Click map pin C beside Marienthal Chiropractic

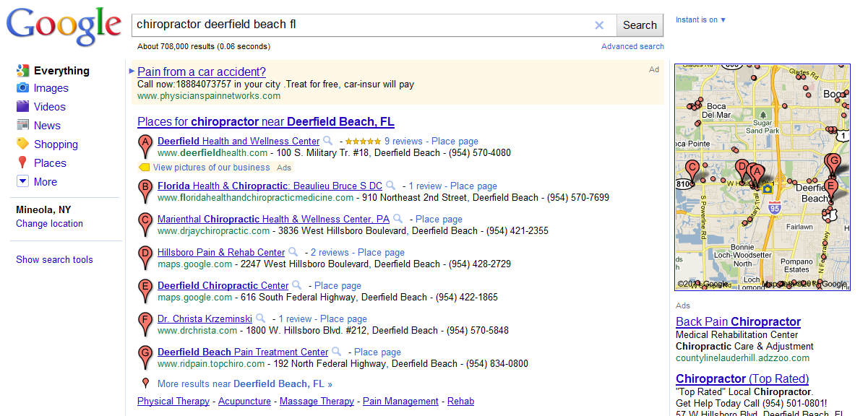click(x=145, y=225)
